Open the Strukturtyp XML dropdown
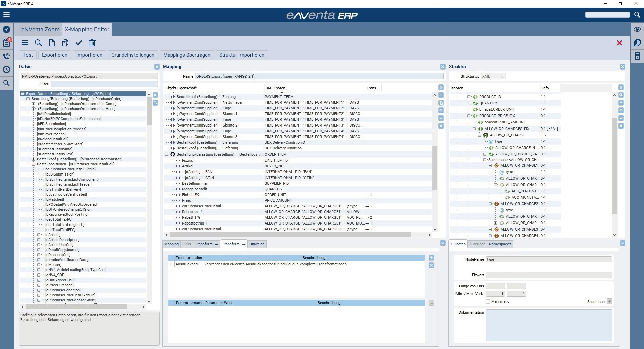644x349 pixels. tap(493, 77)
